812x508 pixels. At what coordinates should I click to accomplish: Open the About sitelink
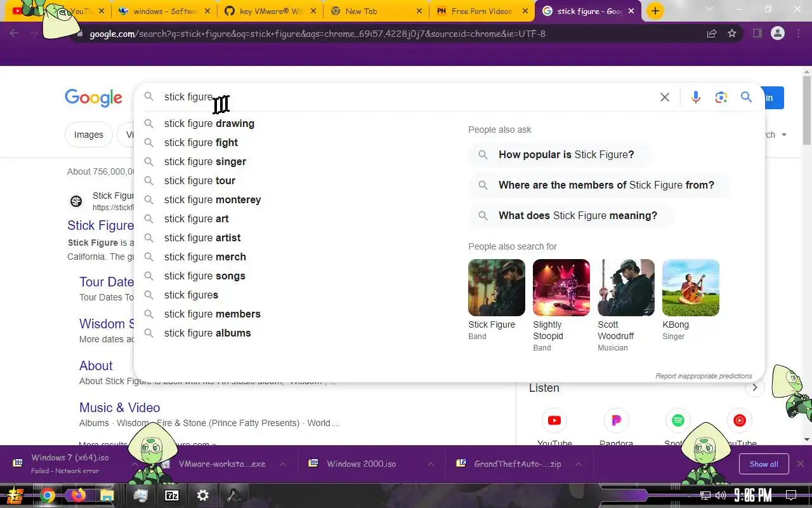point(96,366)
